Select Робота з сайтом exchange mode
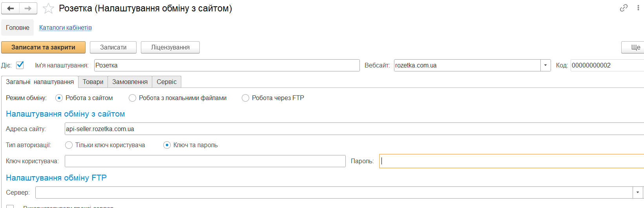This screenshot has height=208, width=644. pyautogui.click(x=59, y=98)
